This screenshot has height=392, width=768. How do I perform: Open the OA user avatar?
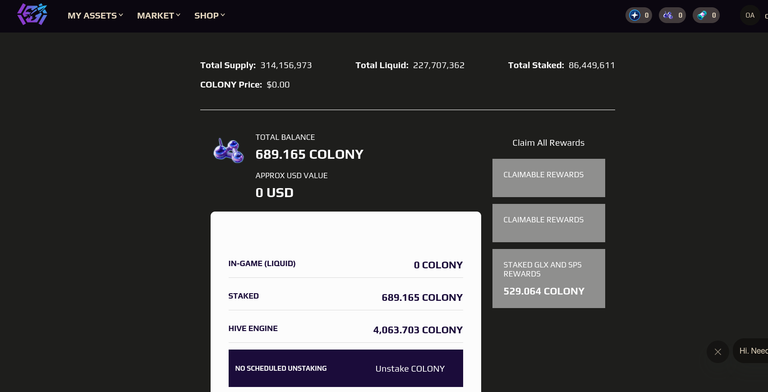pos(749,15)
